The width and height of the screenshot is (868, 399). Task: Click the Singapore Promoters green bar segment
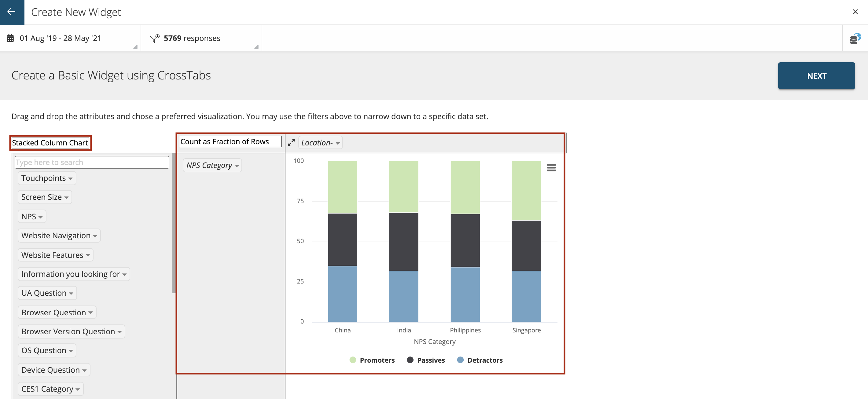pyautogui.click(x=526, y=191)
